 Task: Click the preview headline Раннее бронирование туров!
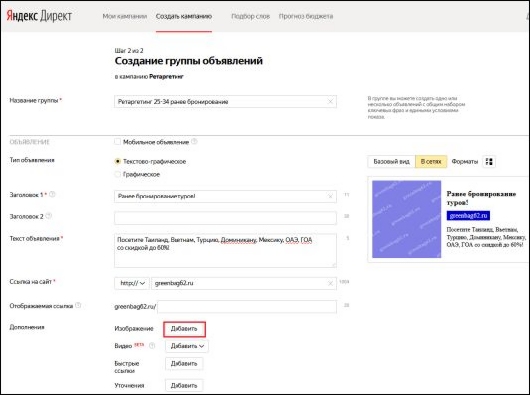coord(481,198)
